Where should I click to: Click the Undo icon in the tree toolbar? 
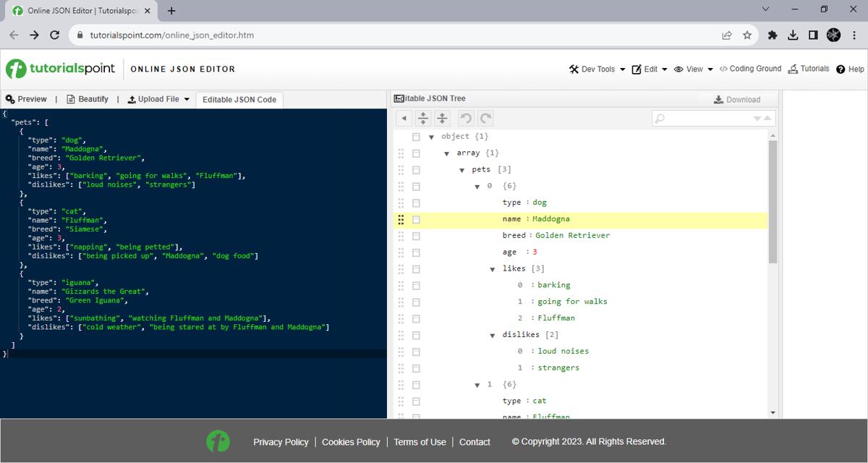pyautogui.click(x=467, y=118)
